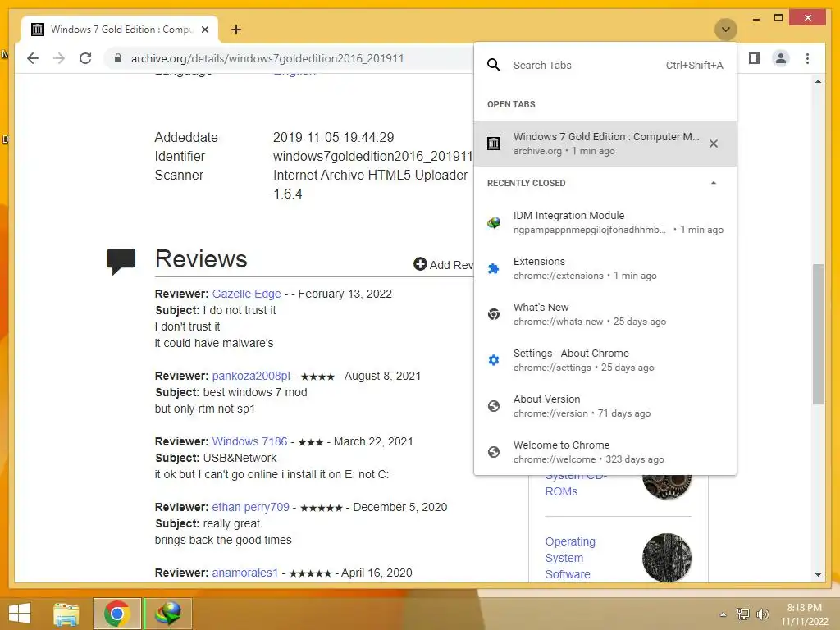
Task: Open the Windows Start button
Action: point(20,614)
